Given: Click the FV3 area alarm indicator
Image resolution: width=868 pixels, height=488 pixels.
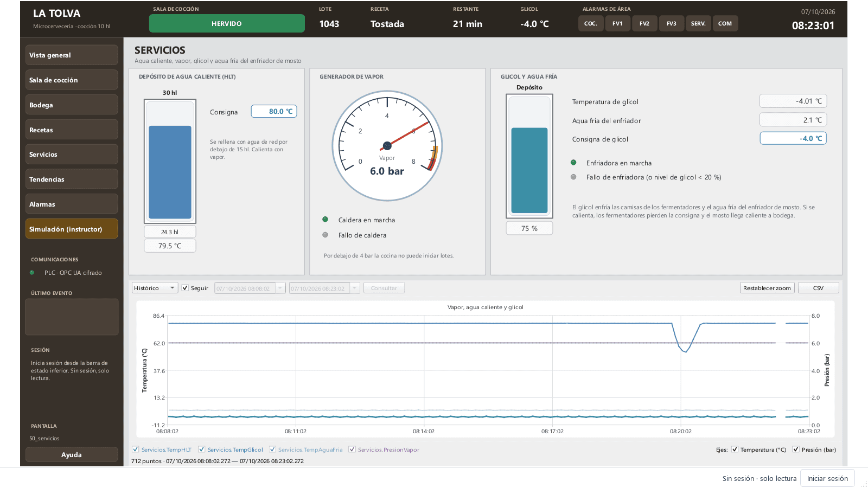Looking at the screenshot, I should point(672,24).
